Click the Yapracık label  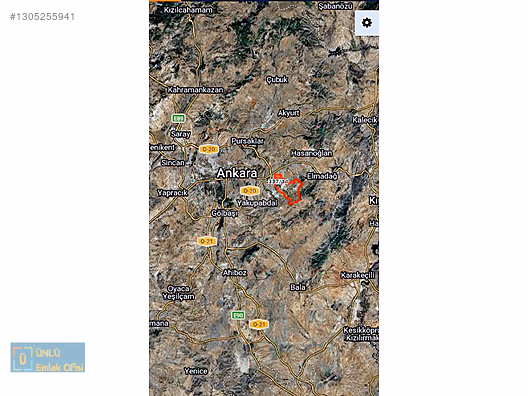point(172,193)
